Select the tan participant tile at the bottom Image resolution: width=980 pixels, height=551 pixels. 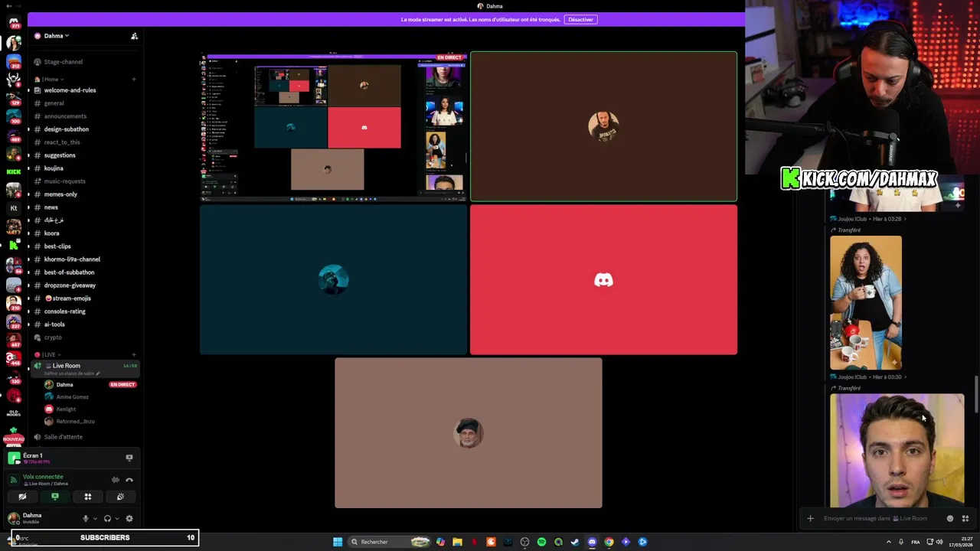pos(469,433)
